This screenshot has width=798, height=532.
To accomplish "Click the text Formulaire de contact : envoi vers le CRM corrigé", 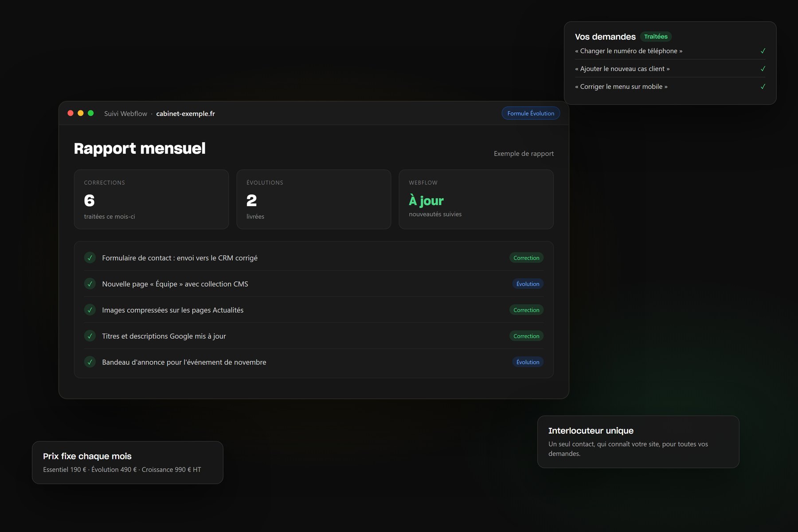I will point(180,258).
